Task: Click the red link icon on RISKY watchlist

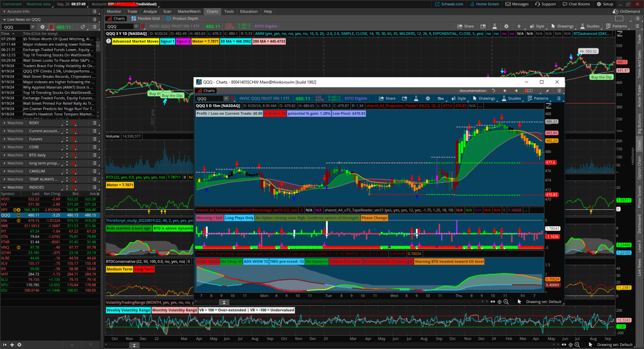Action: point(74,123)
